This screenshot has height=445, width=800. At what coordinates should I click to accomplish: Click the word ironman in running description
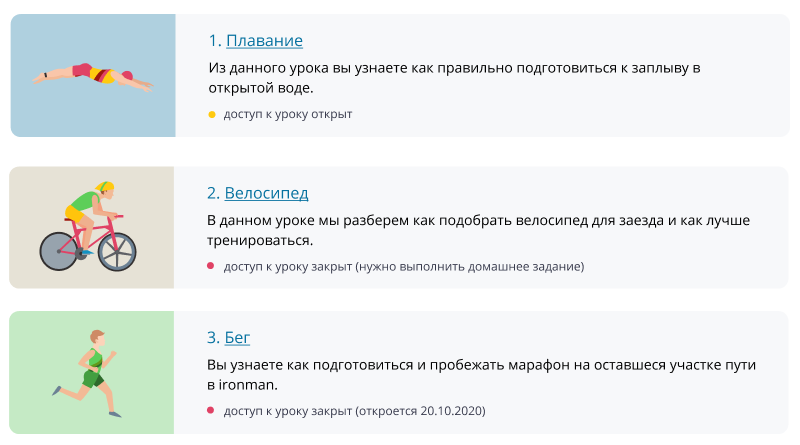(x=248, y=385)
